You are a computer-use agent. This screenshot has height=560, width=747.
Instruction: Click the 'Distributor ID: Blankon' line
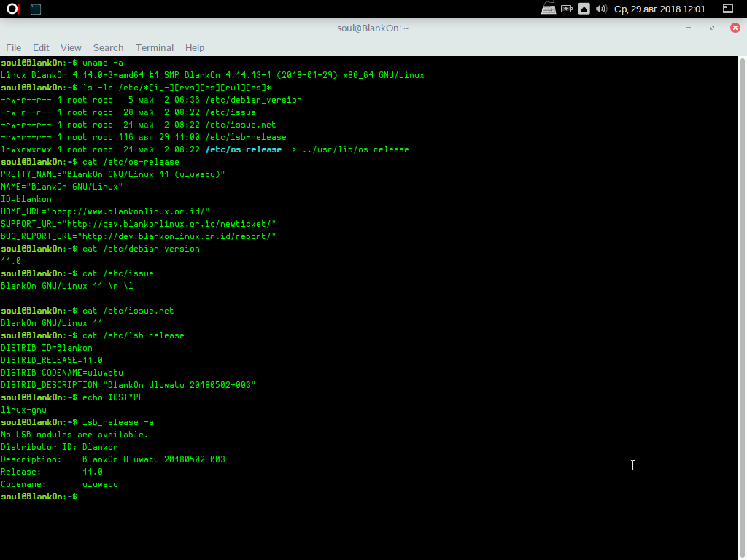click(60, 447)
